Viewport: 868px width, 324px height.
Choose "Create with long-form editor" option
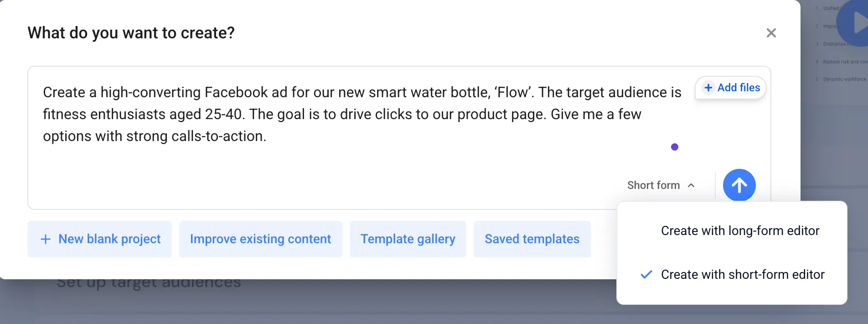click(740, 231)
